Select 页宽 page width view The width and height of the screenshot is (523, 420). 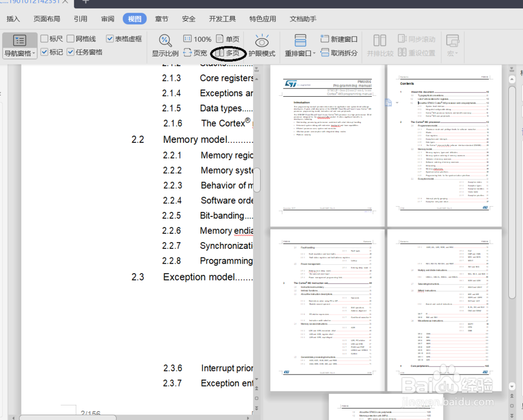click(196, 53)
